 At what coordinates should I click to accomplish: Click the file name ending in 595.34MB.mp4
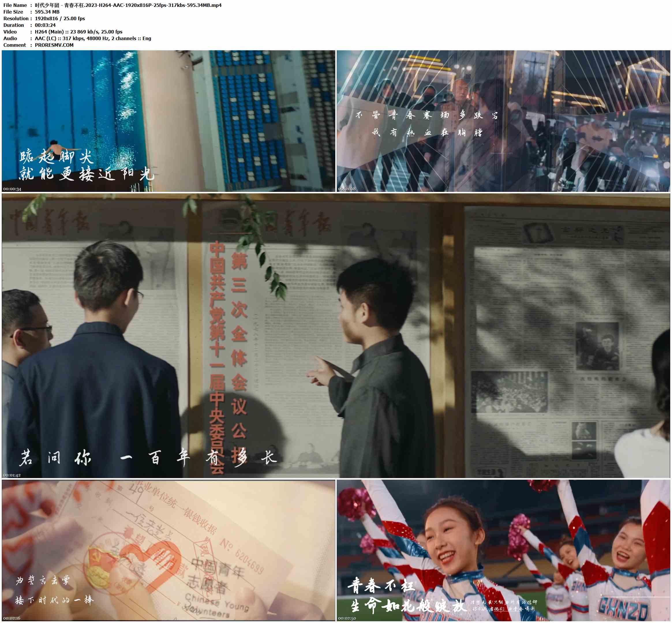point(128,5)
